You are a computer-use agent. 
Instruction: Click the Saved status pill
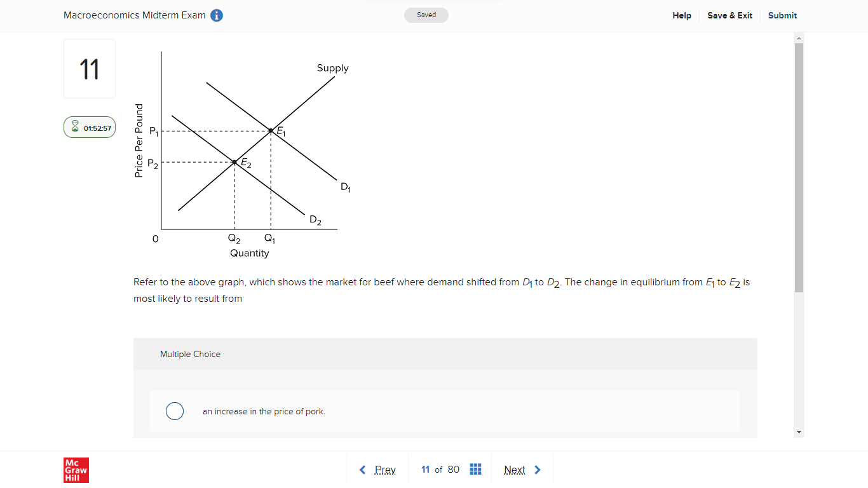pos(426,15)
